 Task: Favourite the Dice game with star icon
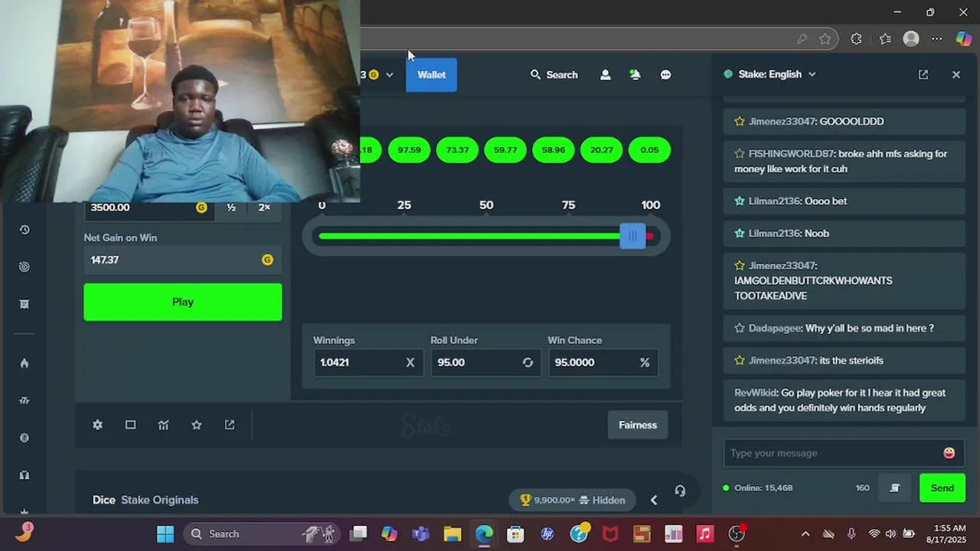pyautogui.click(x=197, y=425)
